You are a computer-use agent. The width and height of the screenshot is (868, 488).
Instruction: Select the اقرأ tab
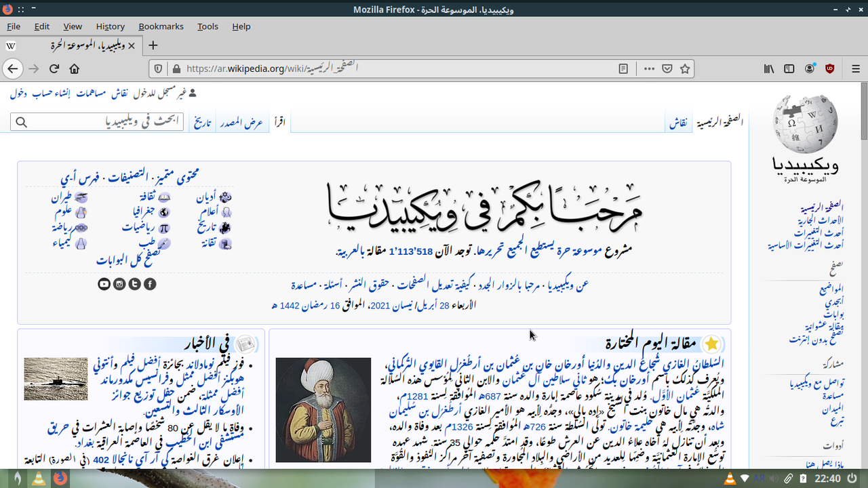pyautogui.click(x=279, y=123)
